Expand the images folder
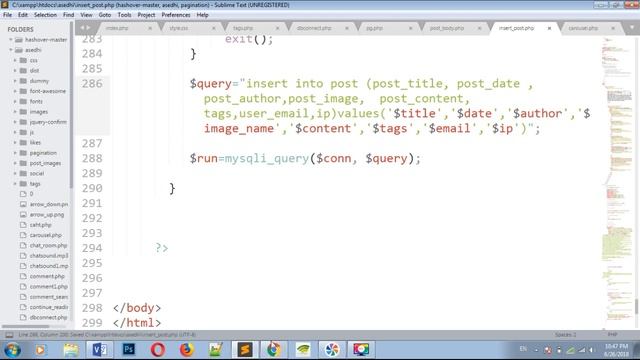The height and width of the screenshot is (360, 640). [x=15, y=111]
